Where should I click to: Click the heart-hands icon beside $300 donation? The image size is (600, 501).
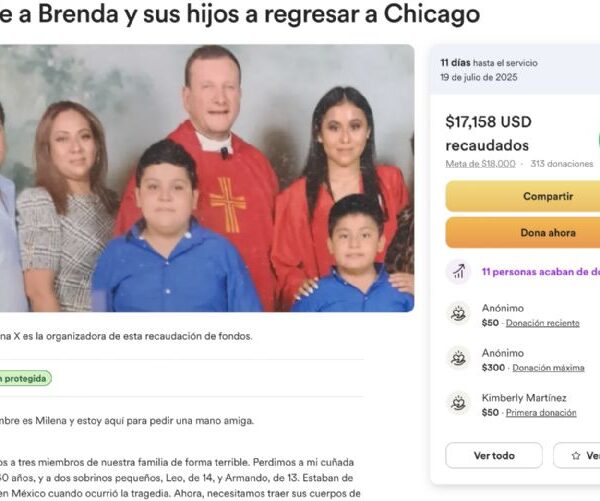[458, 358]
